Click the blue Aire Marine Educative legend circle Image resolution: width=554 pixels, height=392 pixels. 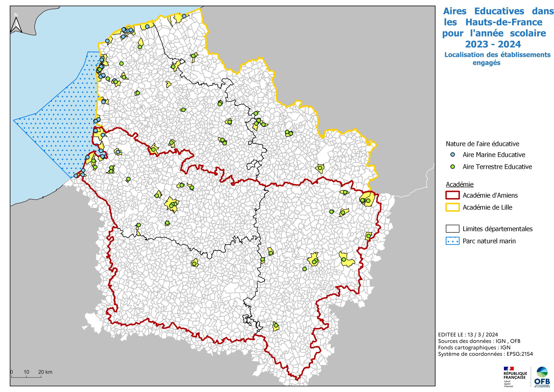(453, 154)
